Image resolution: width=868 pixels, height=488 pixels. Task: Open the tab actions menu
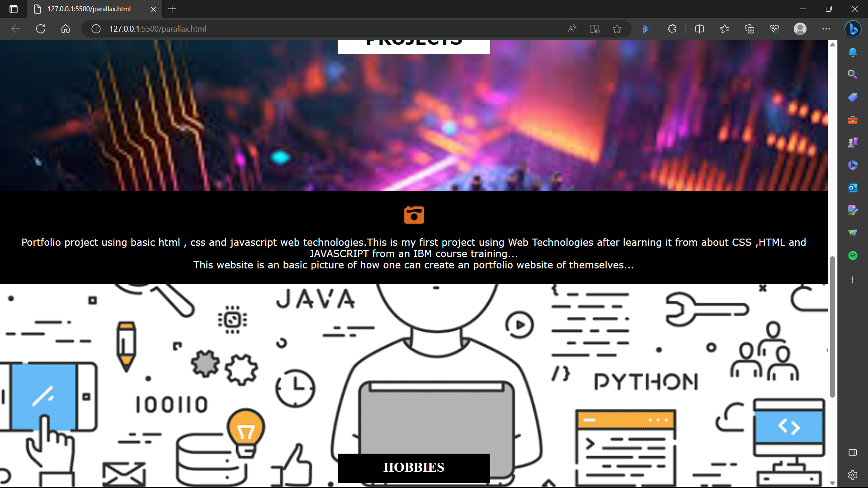click(x=14, y=9)
